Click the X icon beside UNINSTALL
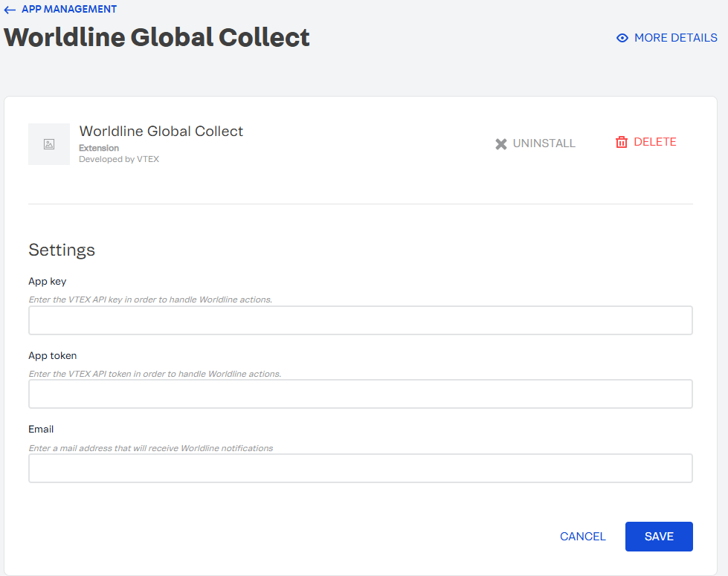The image size is (728, 576). 502,143
